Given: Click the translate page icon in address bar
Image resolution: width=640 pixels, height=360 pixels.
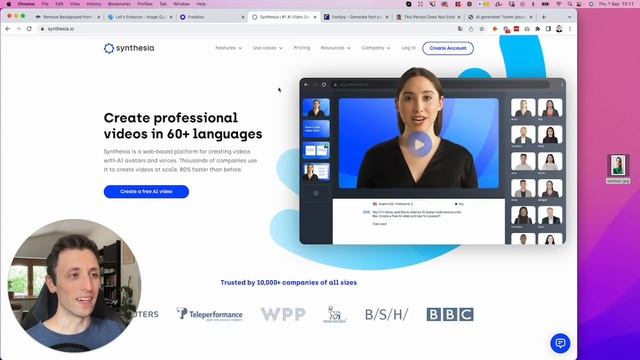Looking at the screenshot, I should 460,29.
